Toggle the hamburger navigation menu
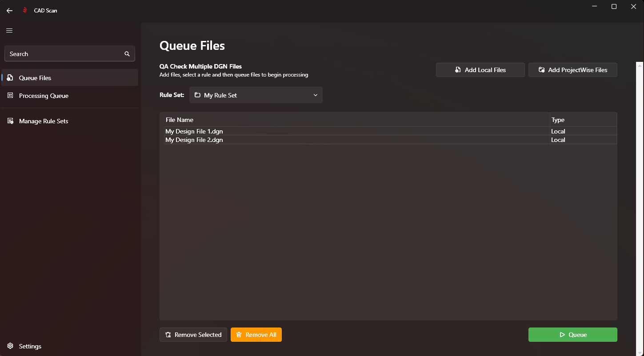644x356 pixels. coord(9,31)
